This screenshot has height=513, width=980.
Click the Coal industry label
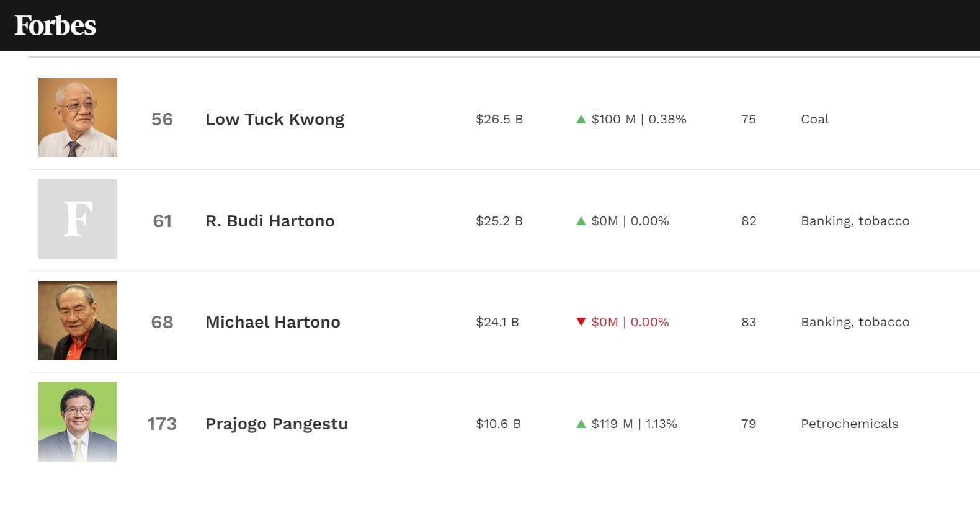click(814, 119)
